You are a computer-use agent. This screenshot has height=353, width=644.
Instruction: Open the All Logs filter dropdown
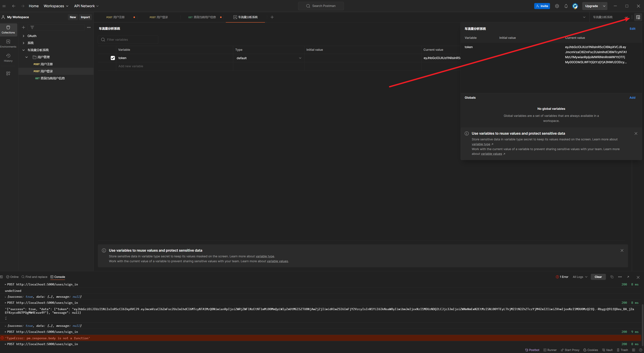point(580,277)
